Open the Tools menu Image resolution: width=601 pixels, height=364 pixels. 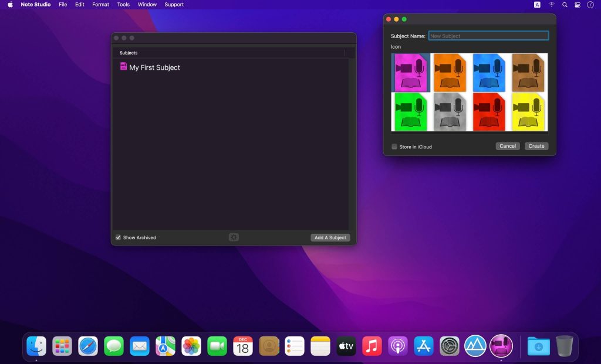123,5
